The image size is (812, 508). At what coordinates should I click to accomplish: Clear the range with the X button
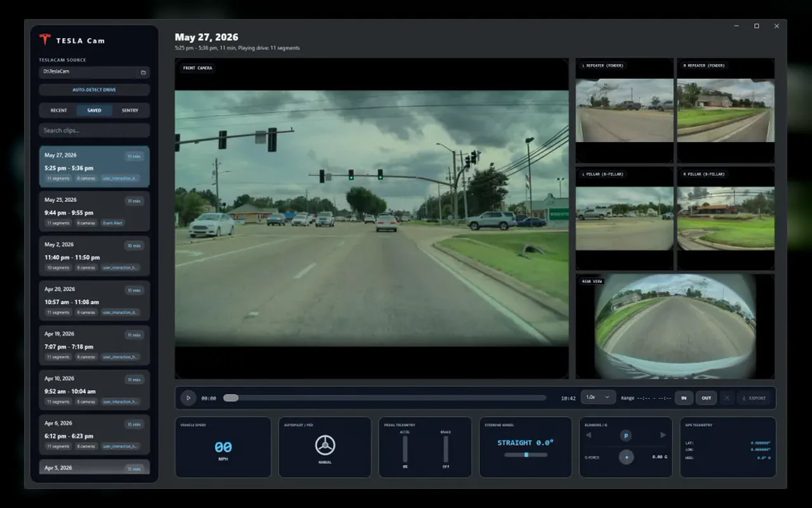pyautogui.click(x=727, y=398)
